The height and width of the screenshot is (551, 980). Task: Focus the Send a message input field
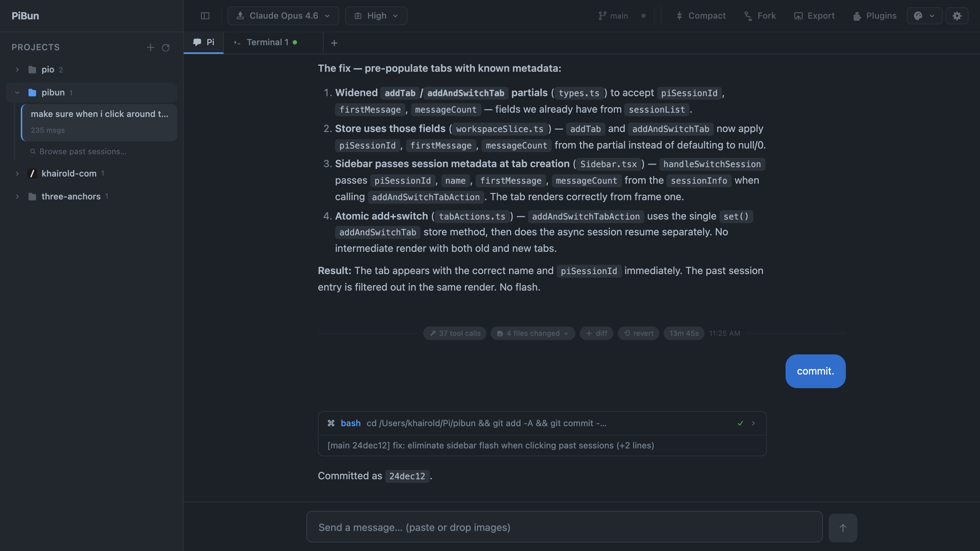[x=564, y=527]
